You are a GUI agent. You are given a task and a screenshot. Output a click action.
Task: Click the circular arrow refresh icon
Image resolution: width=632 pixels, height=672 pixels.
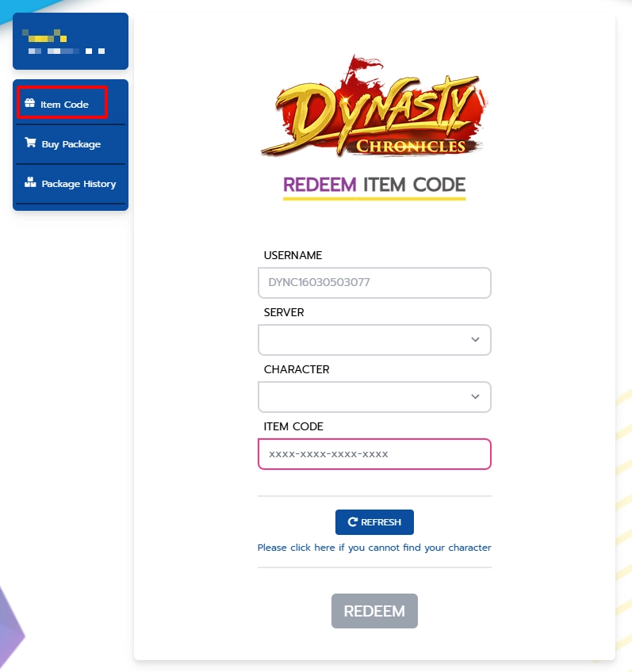pyautogui.click(x=352, y=521)
